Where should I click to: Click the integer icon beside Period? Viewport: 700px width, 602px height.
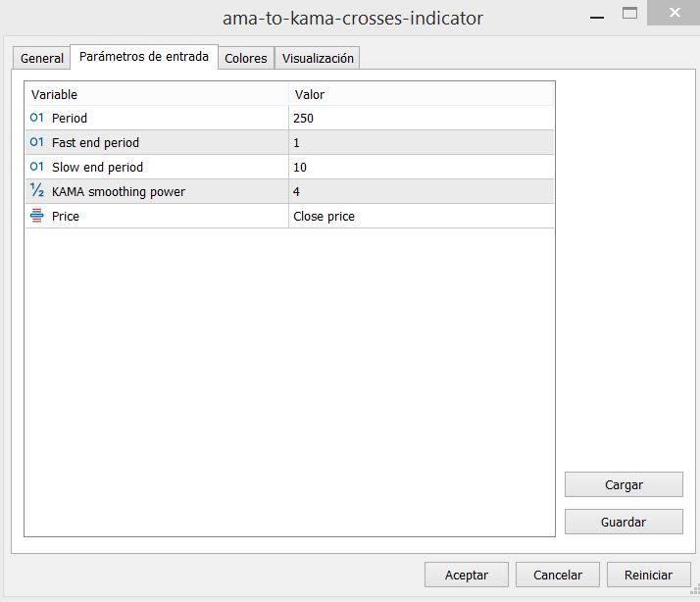[36, 118]
